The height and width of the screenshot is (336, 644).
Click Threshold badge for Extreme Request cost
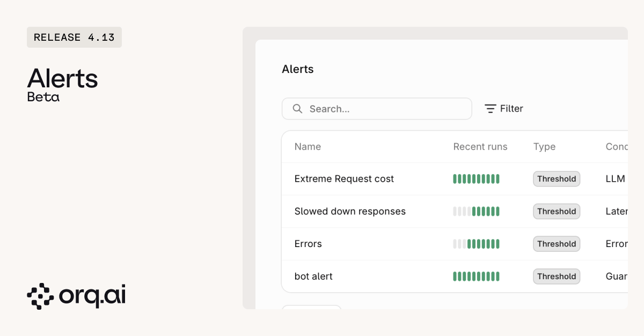[557, 179]
